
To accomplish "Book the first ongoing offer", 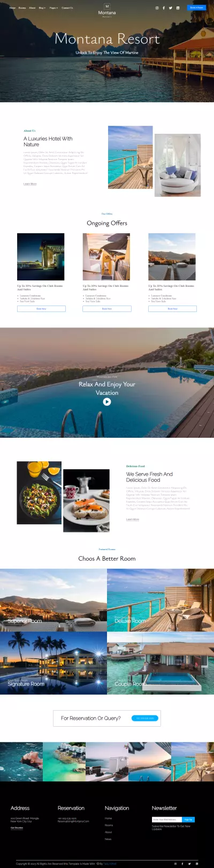I will click(x=41, y=309).
